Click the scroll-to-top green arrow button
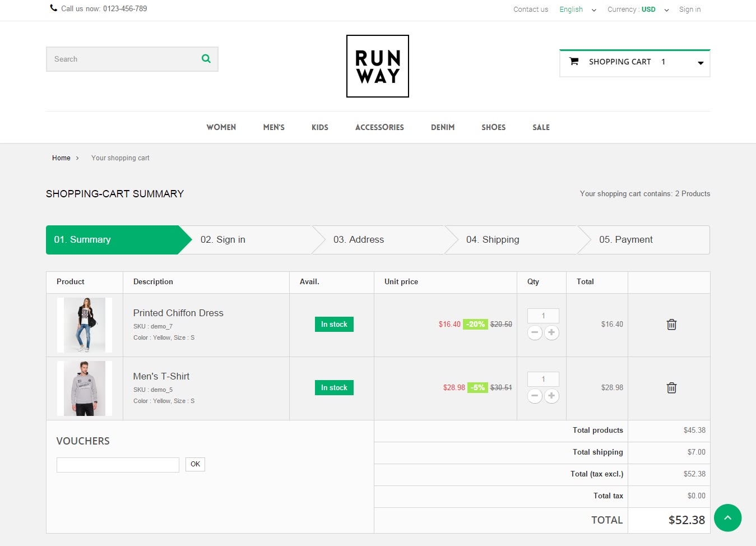 click(727, 517)
